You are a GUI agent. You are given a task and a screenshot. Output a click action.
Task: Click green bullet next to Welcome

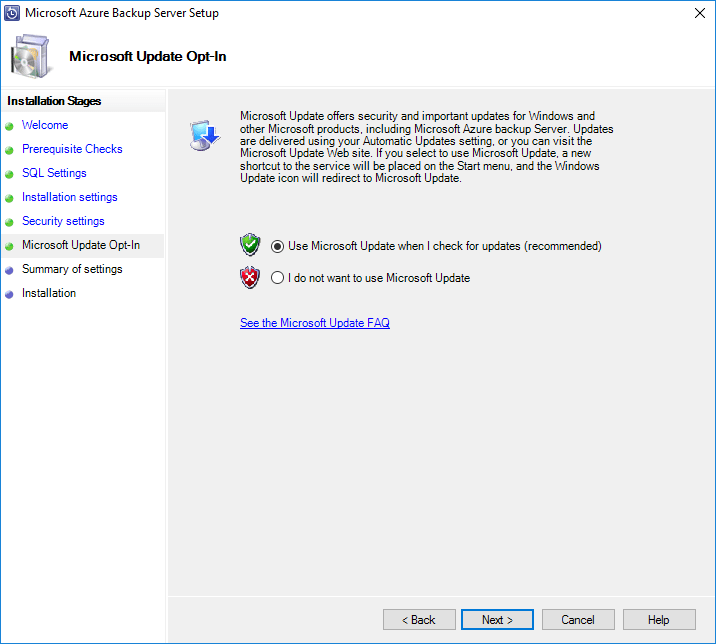point(9,127)
